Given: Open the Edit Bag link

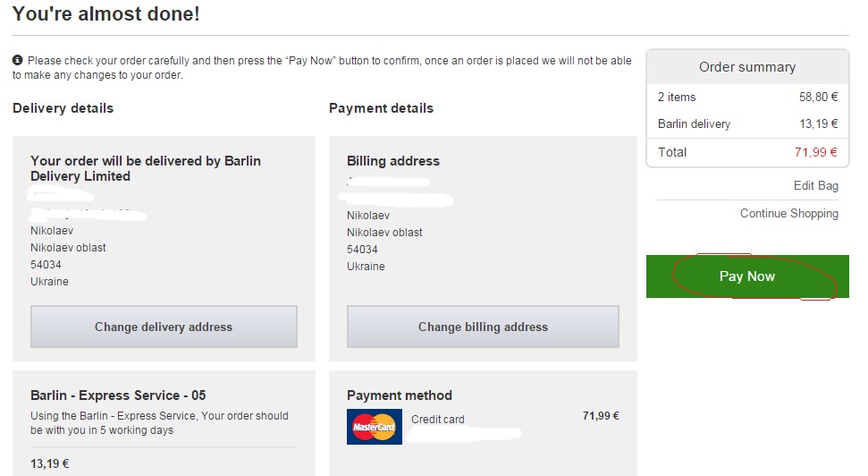Looking at the screenshot, I should (815, 186).
